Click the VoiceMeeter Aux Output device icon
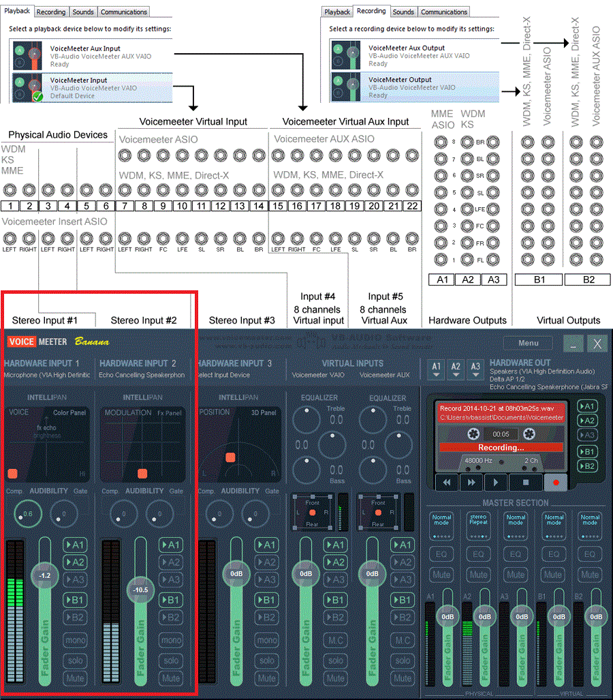613x700 pixels. coord(346,55)
